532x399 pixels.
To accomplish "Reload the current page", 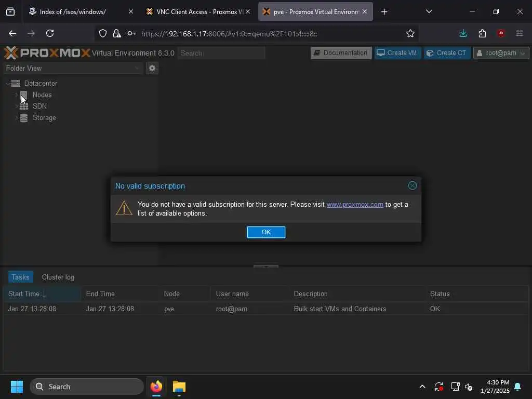I will point(50,33).
